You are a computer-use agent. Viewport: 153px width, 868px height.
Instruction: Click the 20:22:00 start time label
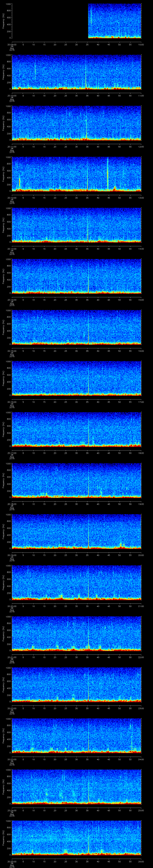(12, 708)
